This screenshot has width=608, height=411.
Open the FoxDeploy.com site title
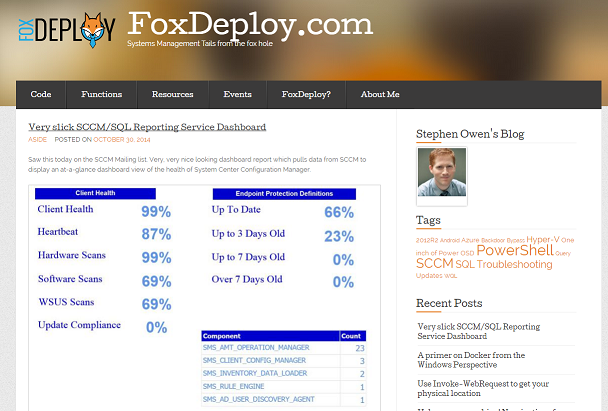[x=250, y=24]
